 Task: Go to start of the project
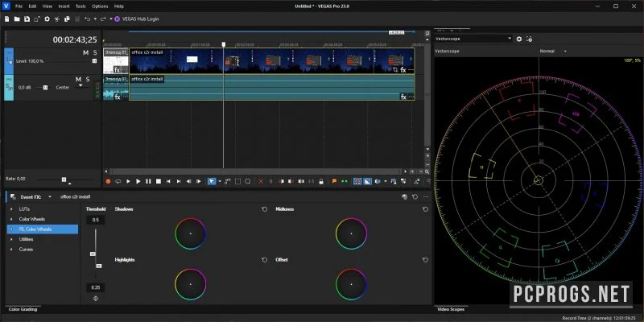tap(168, 181)
